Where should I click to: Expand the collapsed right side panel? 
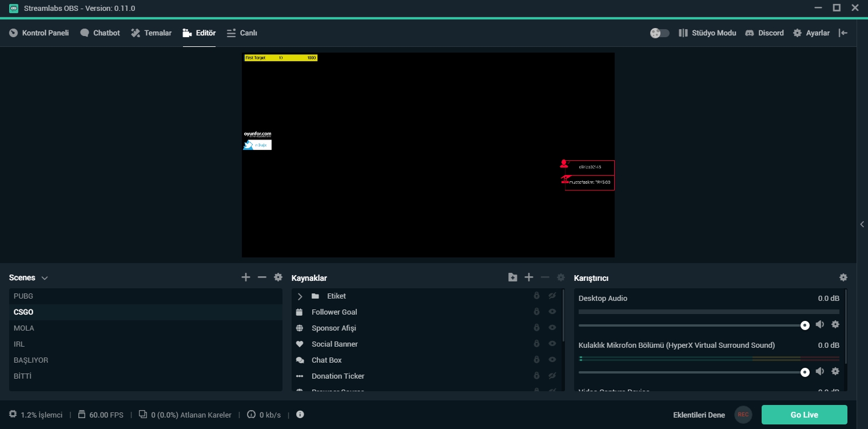coord(862,224)
